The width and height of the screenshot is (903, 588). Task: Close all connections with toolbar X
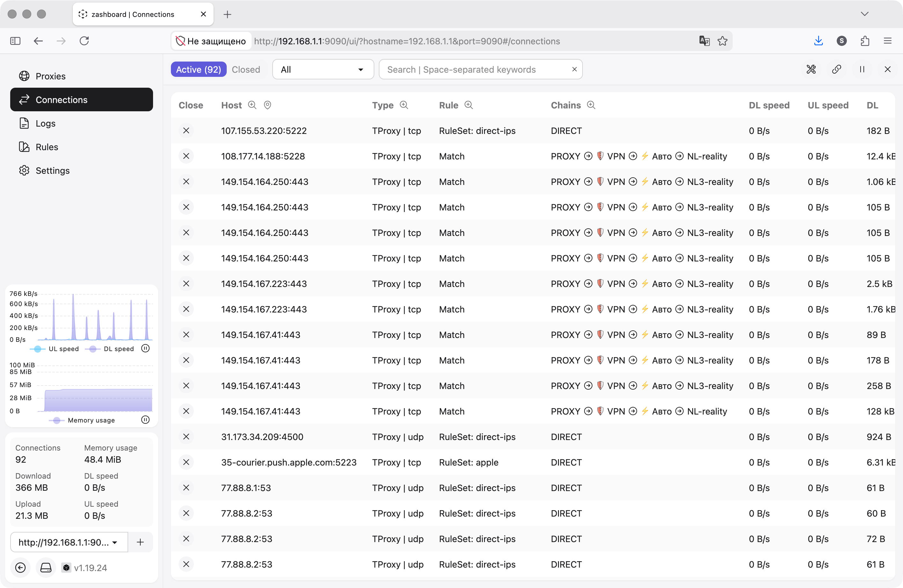(887, 70)
